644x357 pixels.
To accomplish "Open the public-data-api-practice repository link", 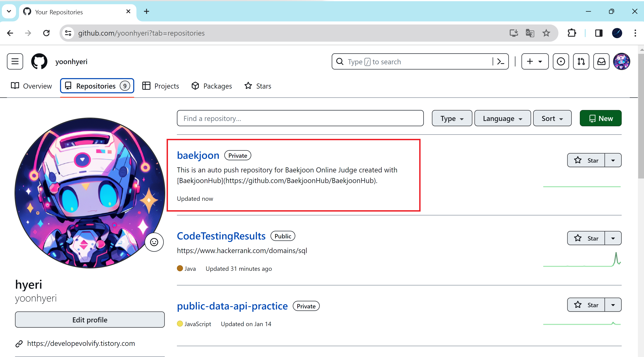I will point(232,306).
